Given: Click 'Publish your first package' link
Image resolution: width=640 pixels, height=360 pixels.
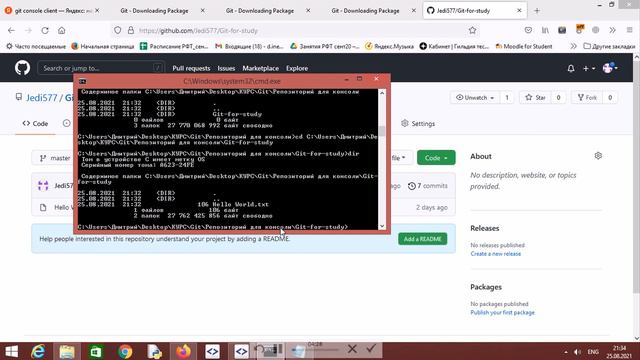Looking at the screenshot, I should pyautogui.click(x=502, y=313).
